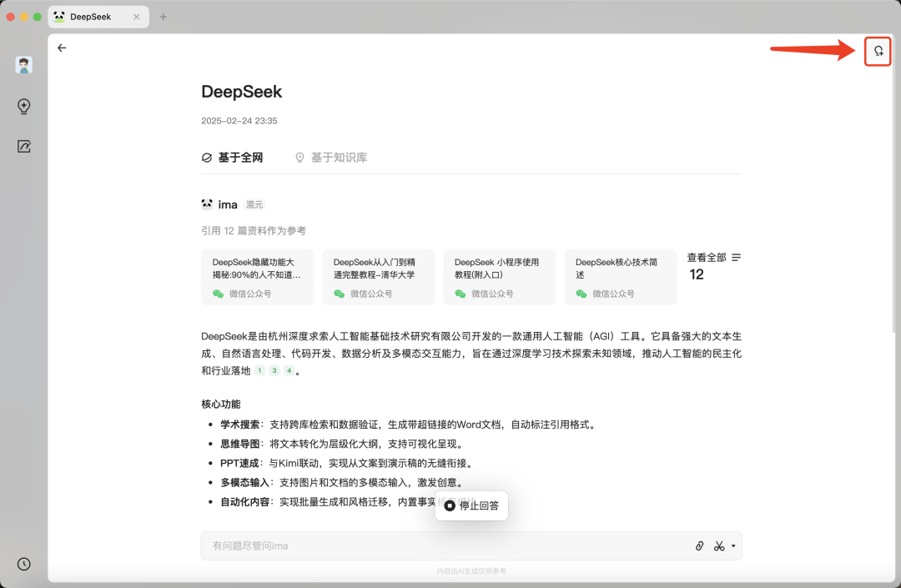Expand the dropdown arrow beside the scissors
The width and height of the screenshot is (901, 588).
pyautogui.click(x=733, y=546)
